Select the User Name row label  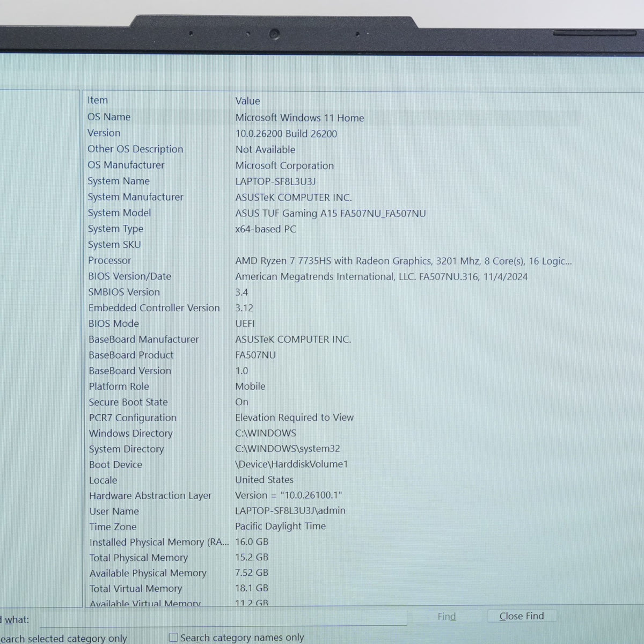tap(114, 511)
